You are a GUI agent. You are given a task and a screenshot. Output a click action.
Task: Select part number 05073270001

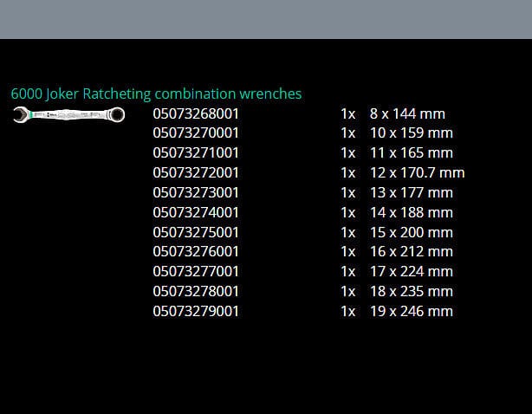tap(196, 133)
